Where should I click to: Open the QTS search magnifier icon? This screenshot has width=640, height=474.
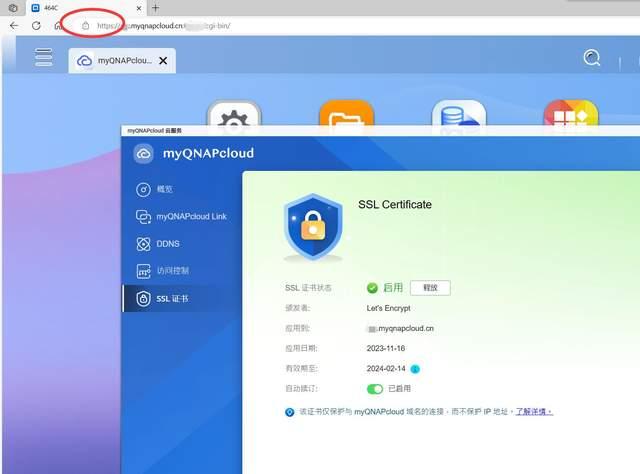(591, 58)
